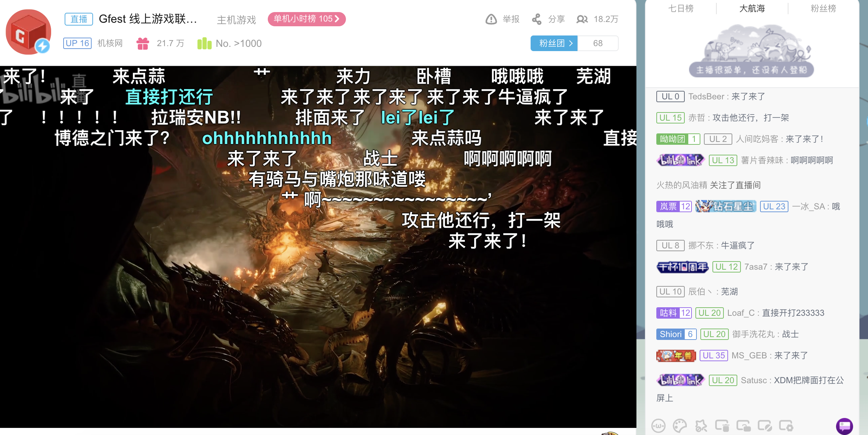The height and width of the screenshot is (435, 868).
Task: Click the Gcores streamer avatar
Action: click(28, 32)
